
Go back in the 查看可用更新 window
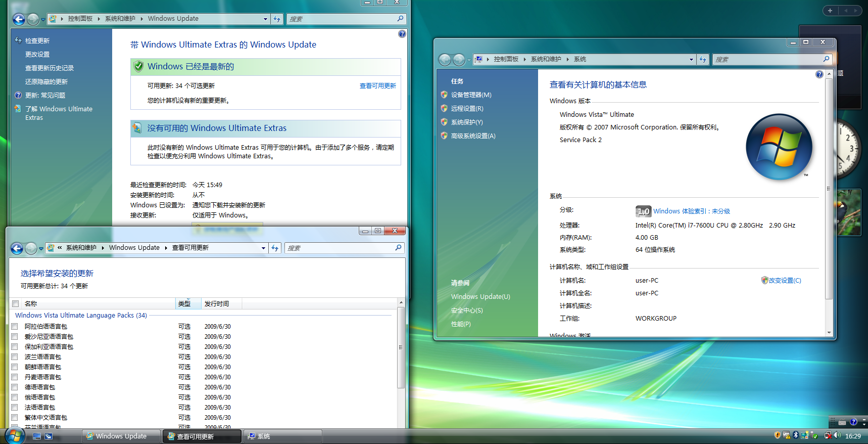pyautogui.click(x=17, y=248)
